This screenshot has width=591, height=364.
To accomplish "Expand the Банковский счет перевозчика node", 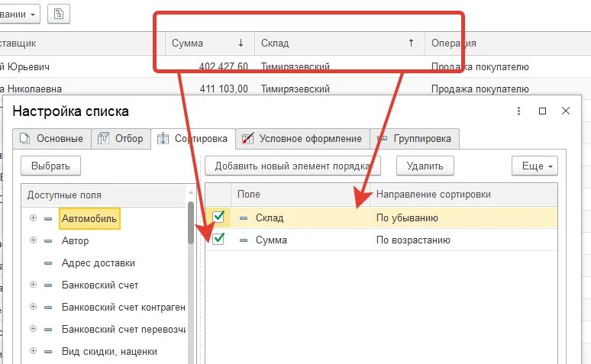I will [33, 329].
